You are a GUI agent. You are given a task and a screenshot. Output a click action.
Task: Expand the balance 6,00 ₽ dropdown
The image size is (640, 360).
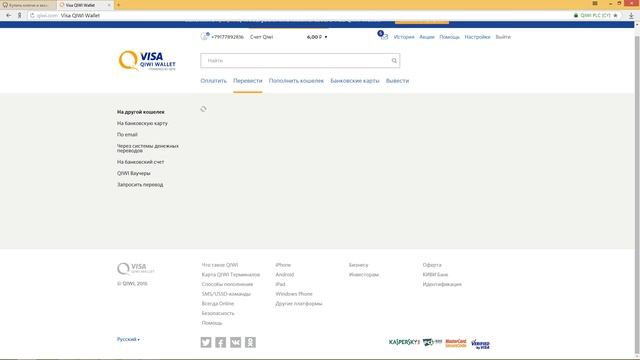pos(317,37)
